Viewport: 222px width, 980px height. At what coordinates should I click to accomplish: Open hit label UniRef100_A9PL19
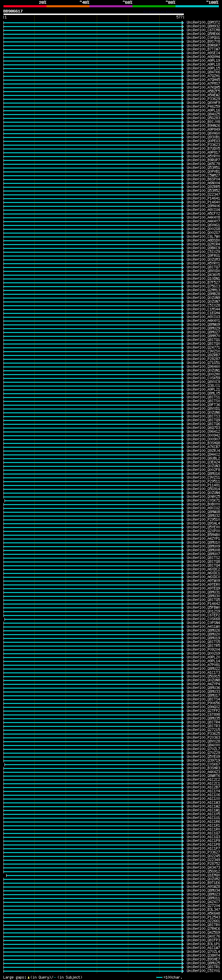(x=203, y=61)
